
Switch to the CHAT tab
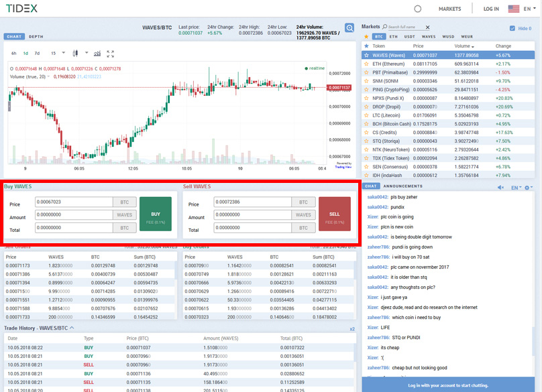[371, 186]
